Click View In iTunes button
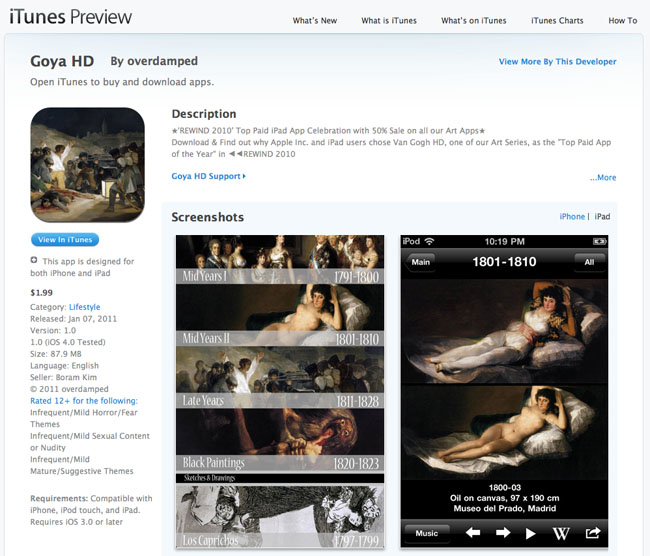The width and height of the screenshot is (650, 556). [x=65, y=240]
